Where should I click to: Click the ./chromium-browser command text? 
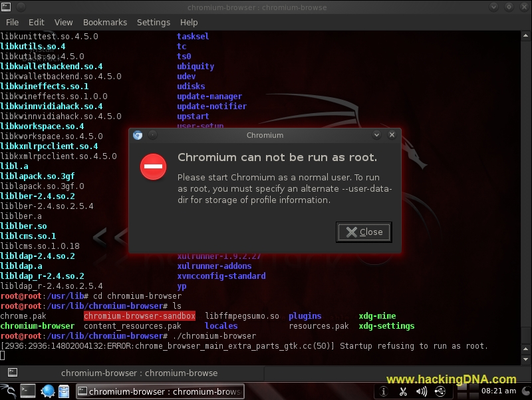213,336
